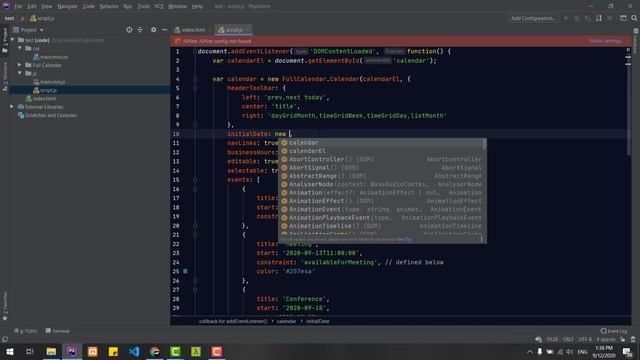
Task: Select main.min.css file in tree
Action: 51,57
